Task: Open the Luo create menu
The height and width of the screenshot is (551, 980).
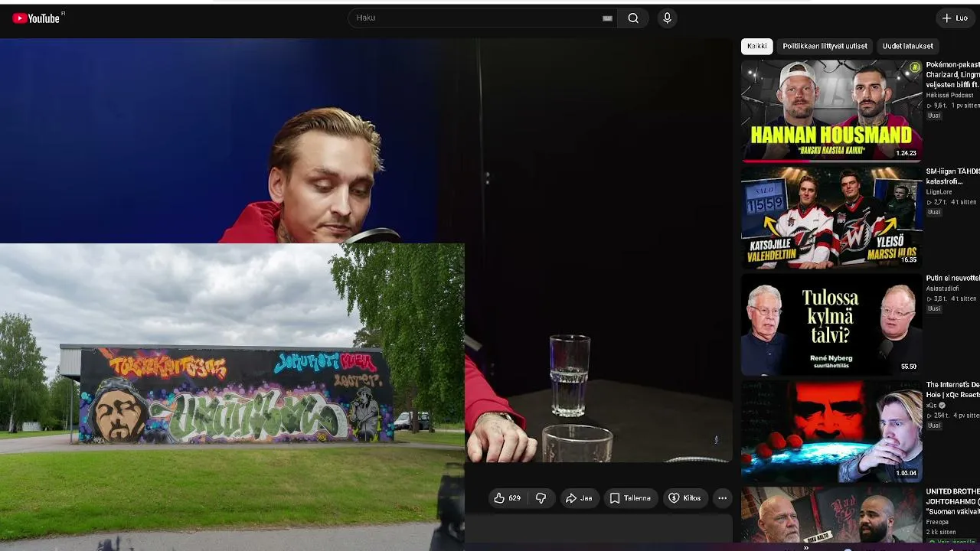Action: click(955, 18)
